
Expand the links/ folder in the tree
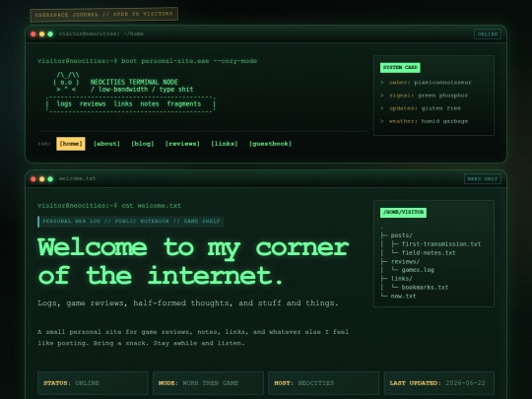tap(401, 279)
